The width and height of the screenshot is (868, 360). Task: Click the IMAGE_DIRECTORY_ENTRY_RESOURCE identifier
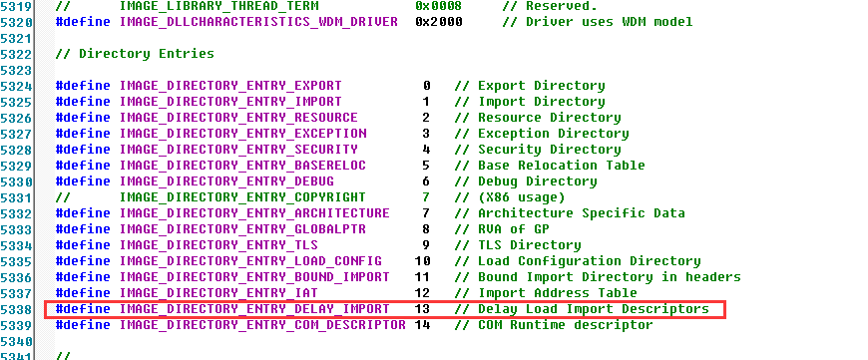(238, 118)
